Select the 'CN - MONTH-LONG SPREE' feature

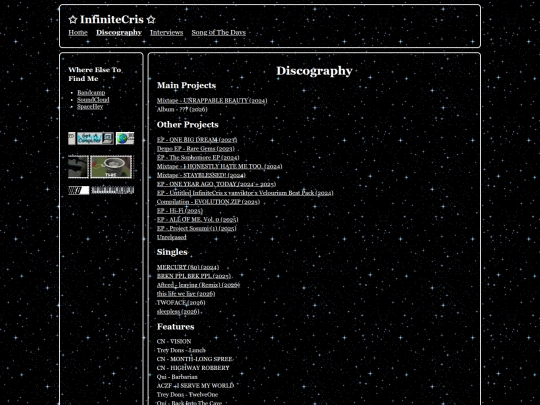pyautogui.click(x=195, y=359)
